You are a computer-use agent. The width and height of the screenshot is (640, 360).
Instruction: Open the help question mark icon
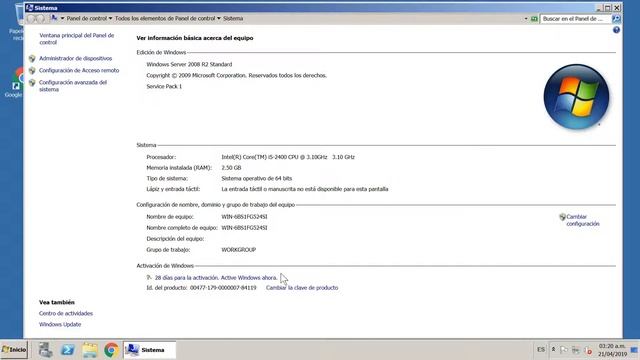[616, 30]
